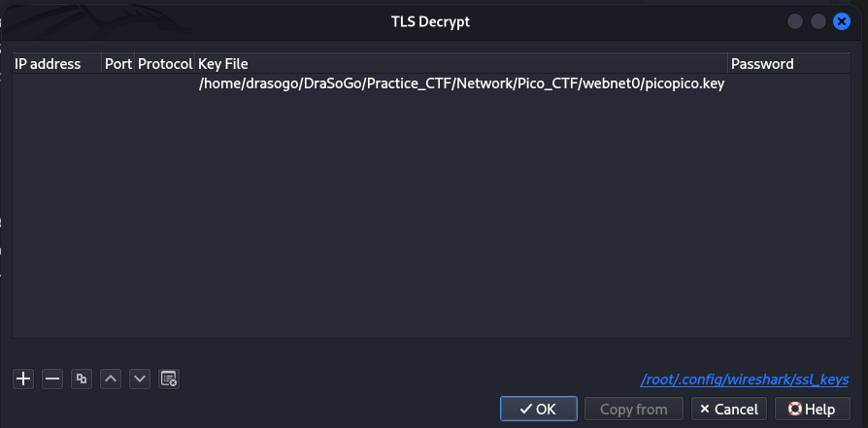Click the Help lifebuoy icon button
The height and width of the screenshot is (428, 868).
click(x=812, y=410)
